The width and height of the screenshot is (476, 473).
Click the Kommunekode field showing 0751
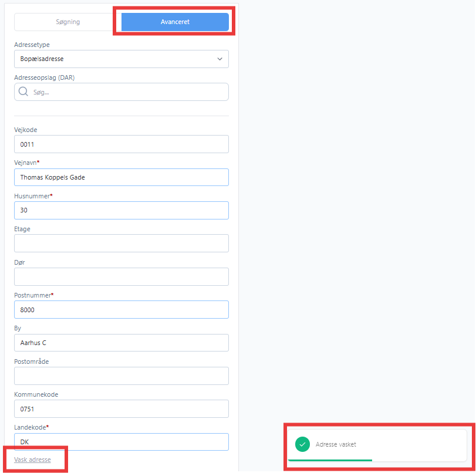point(121,408)
